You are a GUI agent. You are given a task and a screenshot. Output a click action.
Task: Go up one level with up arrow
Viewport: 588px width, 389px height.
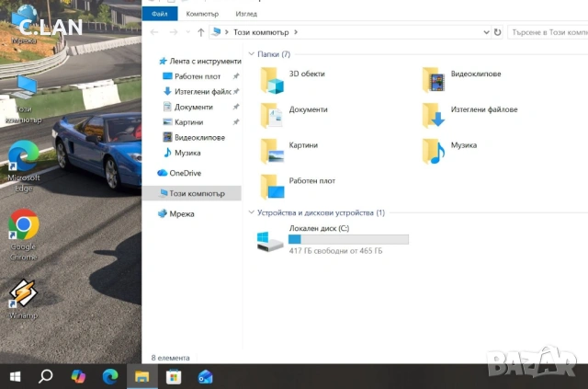tap(200, 32)
